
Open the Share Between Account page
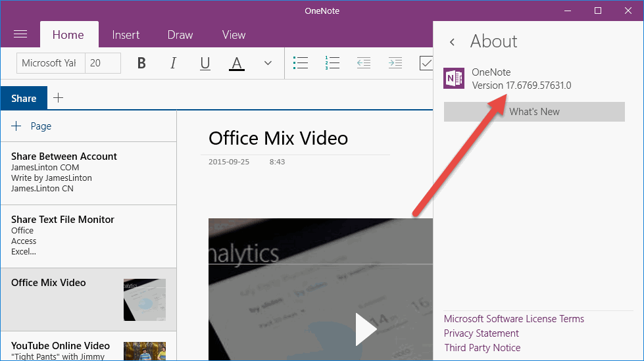coord(89,172)
